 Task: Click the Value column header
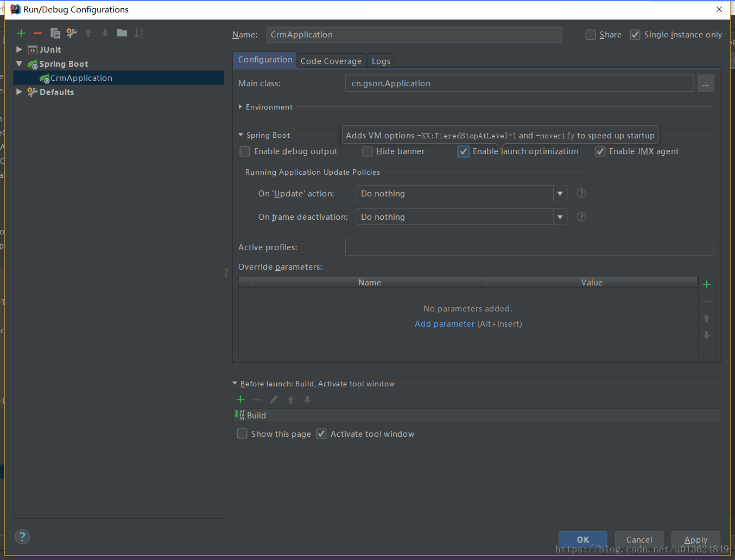[x=592, y=282]
